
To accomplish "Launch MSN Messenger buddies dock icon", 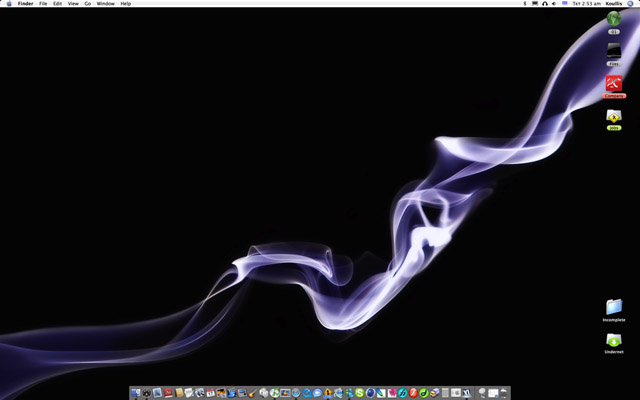I will pos(349,393).
